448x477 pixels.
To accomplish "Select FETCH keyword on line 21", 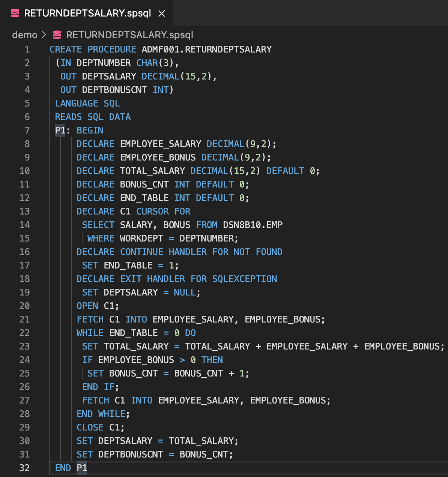I will point(90,319).
